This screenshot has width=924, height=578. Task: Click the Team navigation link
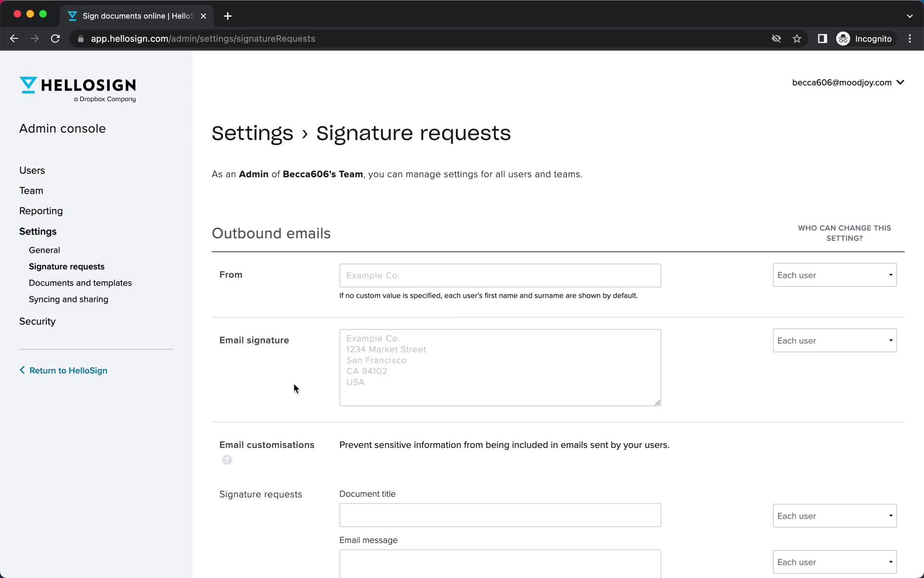coord(31,190)
